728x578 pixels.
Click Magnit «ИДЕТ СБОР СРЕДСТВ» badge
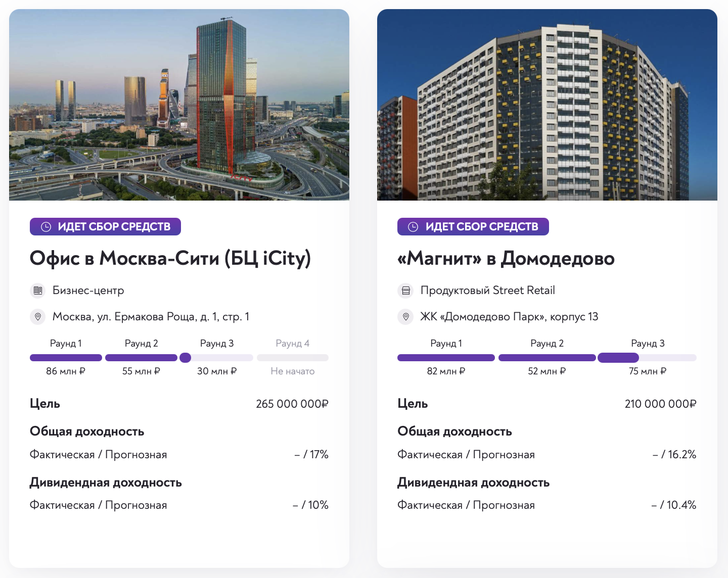(x=473, y=227)
